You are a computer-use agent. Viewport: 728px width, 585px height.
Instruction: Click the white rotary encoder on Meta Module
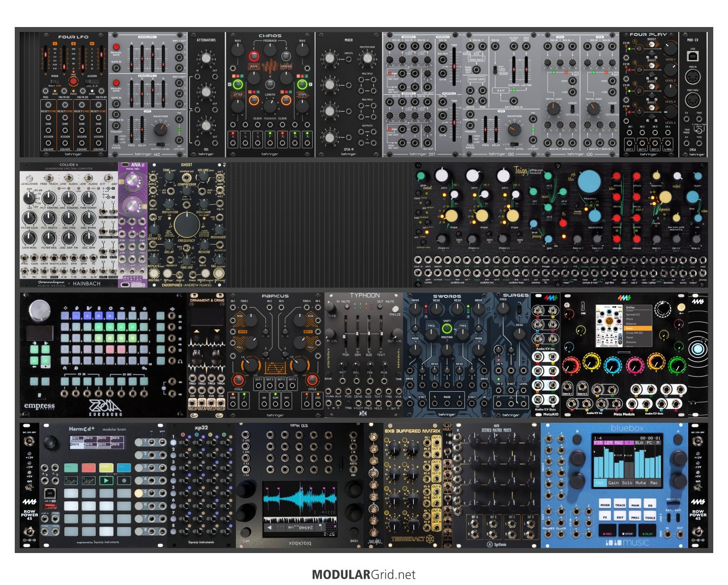pos(663,309)
